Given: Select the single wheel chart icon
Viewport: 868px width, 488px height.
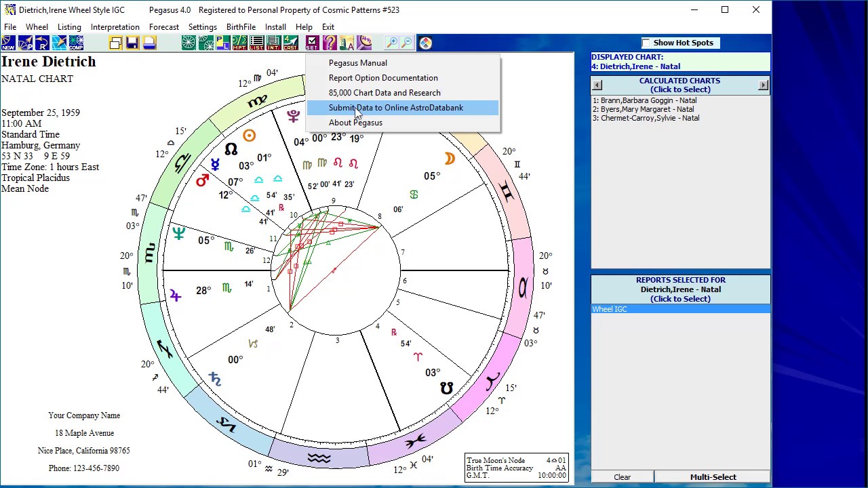Looking at the screenshot, I should click(189, 43).
